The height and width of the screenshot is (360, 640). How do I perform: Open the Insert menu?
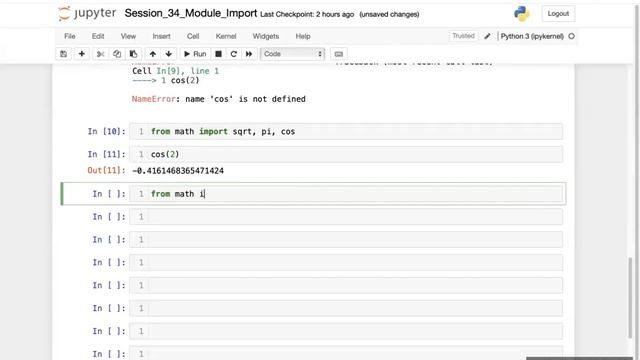click(x=162, y=36)
